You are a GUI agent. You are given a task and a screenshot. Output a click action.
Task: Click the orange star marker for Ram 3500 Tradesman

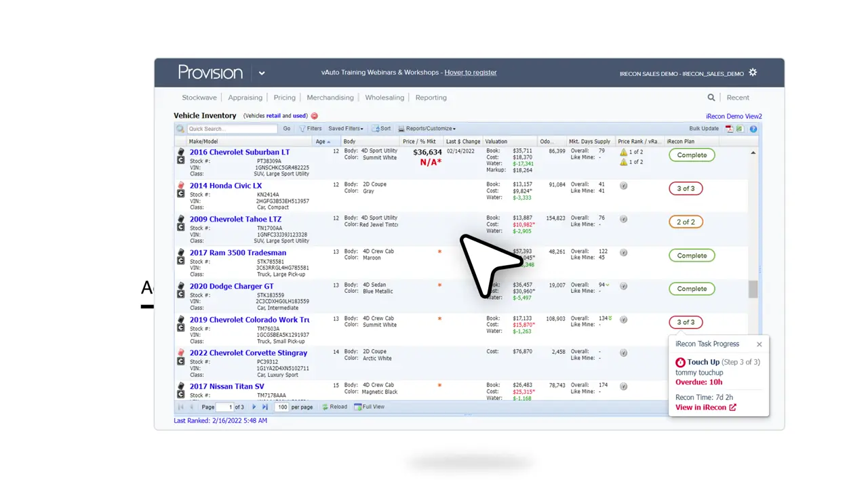439,251
